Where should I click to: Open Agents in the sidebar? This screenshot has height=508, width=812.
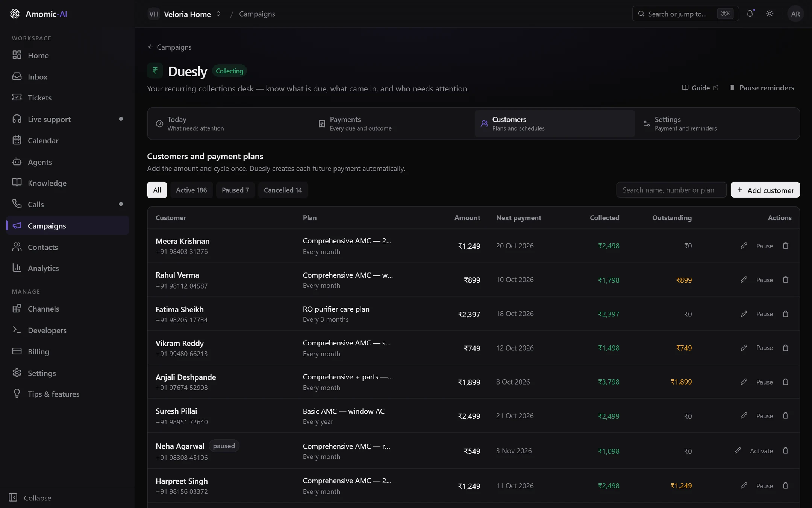click(68, 162)
